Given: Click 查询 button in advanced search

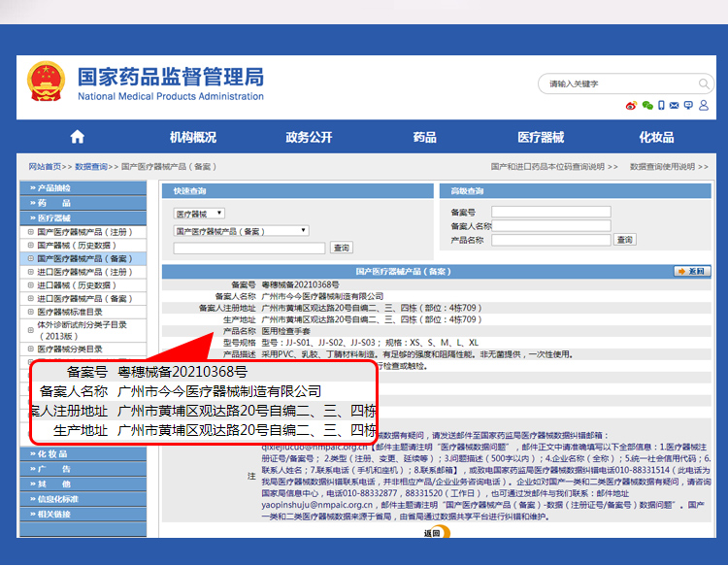Looking at the screenshot, I should [625, 240].
